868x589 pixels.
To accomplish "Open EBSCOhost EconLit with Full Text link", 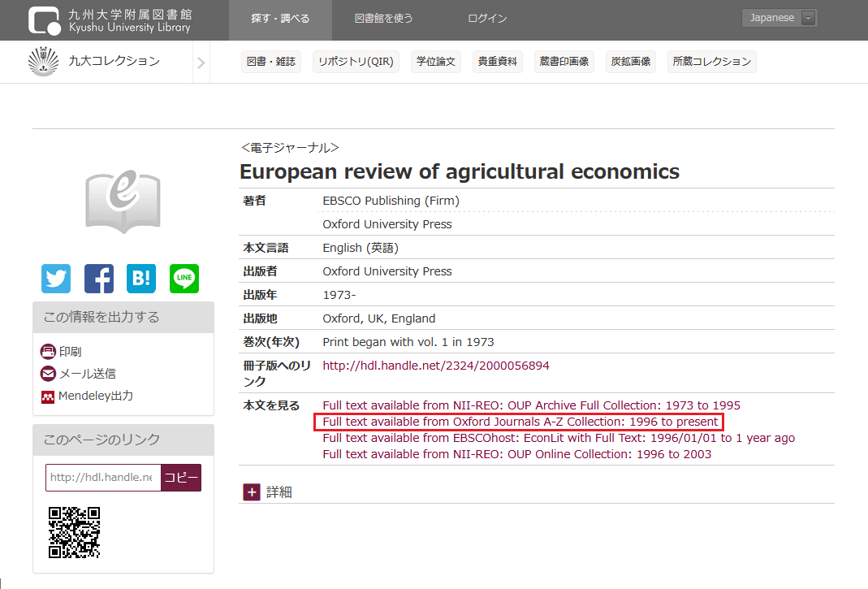I will pyautogui.click(x=559, y=438).
